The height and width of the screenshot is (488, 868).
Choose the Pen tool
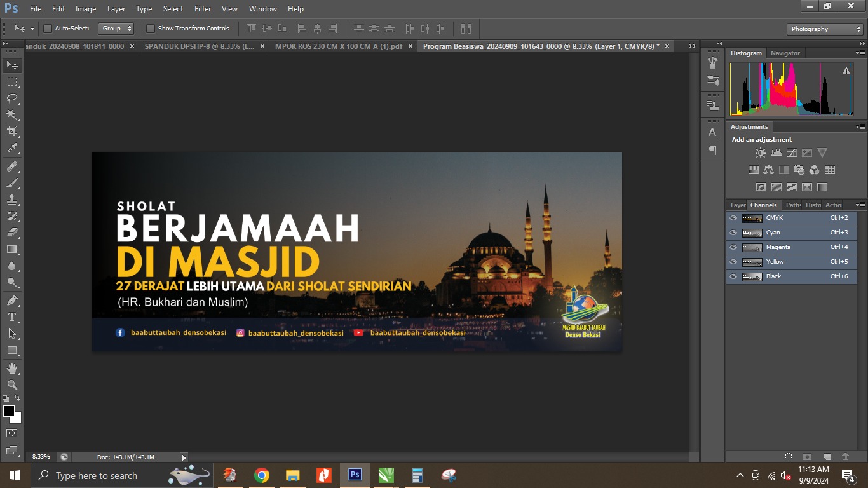(x=12, y=301)
